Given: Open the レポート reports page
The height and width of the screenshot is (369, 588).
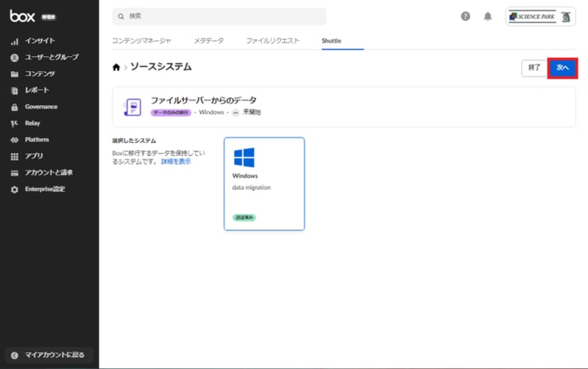Looking at the screenshot, I should pyautogui.click(x=37, y=90).
